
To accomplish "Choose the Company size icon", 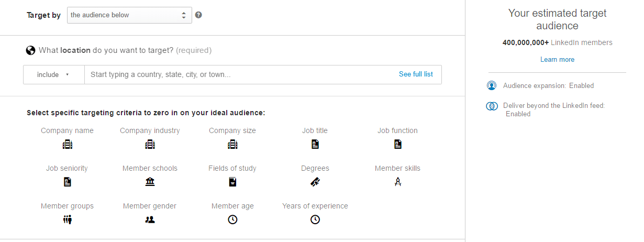I will (x=232, y=145).
